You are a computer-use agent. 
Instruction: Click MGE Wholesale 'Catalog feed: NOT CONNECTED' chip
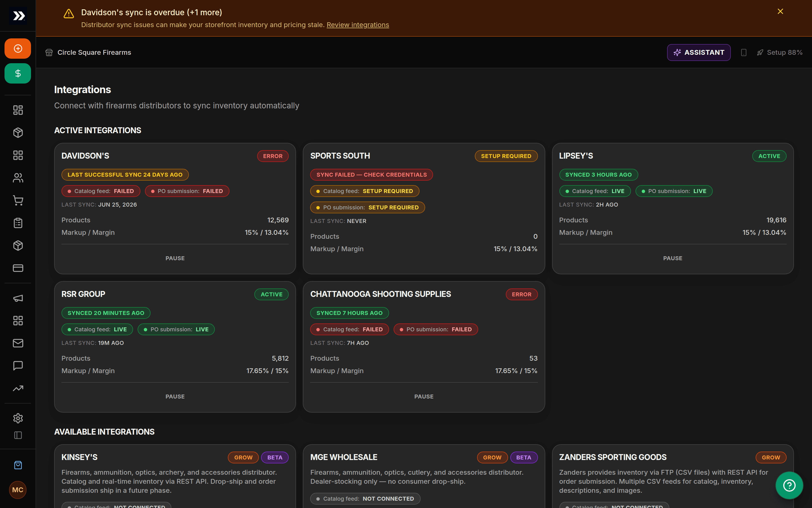[x=365, y=499]
